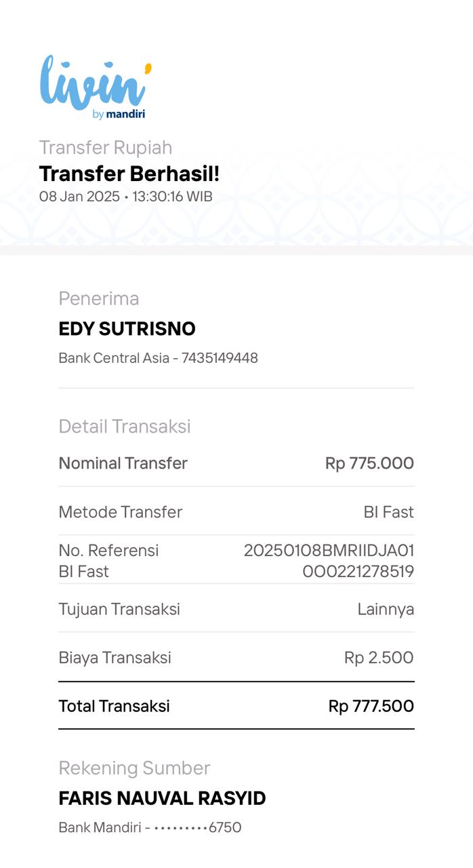Select the 08 Jan 2025 transaction timestamp

click(125, 197)
